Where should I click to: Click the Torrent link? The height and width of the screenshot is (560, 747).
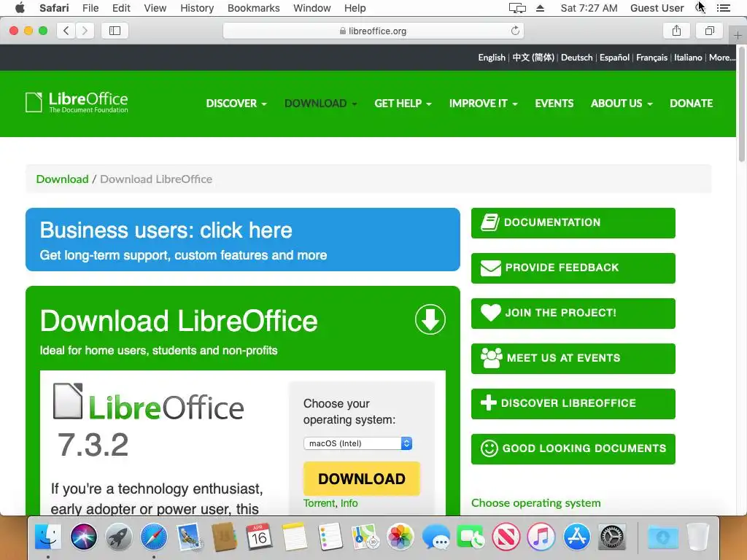point(320,503)
